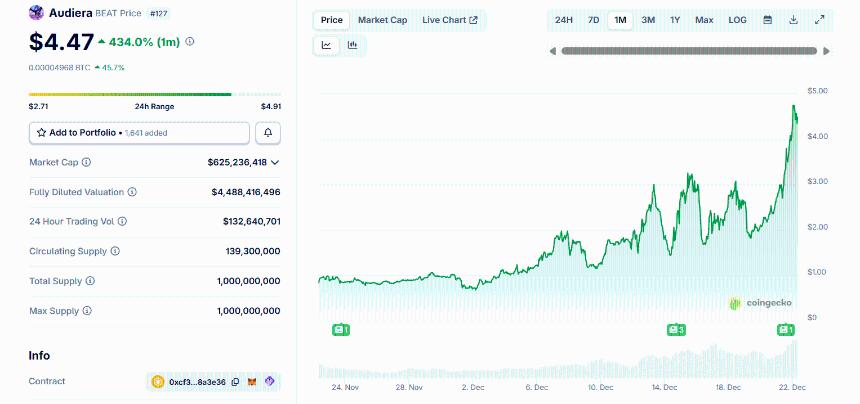860x404 pixels.
Task: Click the info icon beside 434.0% (1m)
Action: pyautogui.click(x=190, y=41)
